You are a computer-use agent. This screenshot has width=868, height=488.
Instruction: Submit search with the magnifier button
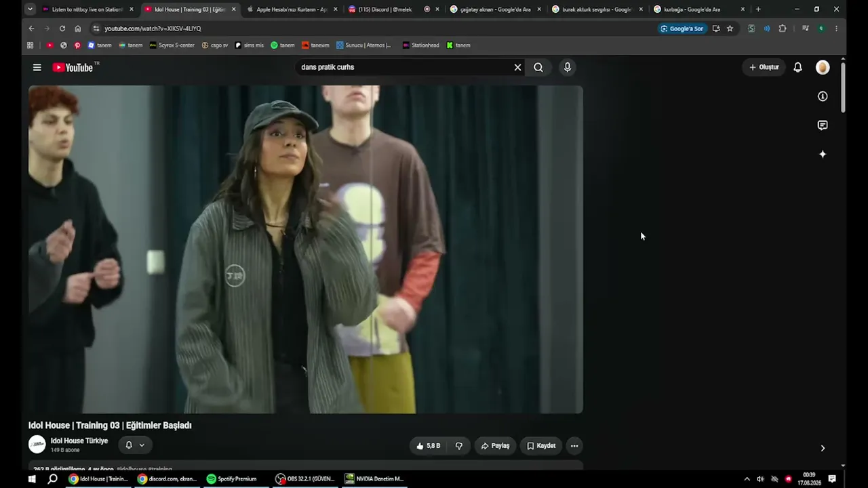538,67
